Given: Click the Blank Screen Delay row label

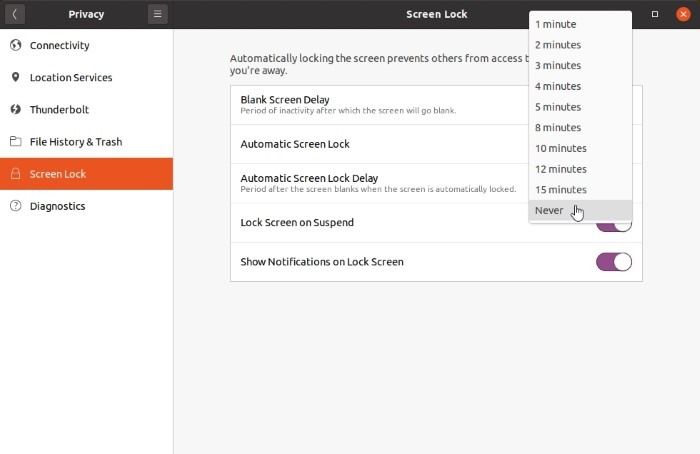Looking at the screenshot, I should pyautogui.click(x=285, y=100).
